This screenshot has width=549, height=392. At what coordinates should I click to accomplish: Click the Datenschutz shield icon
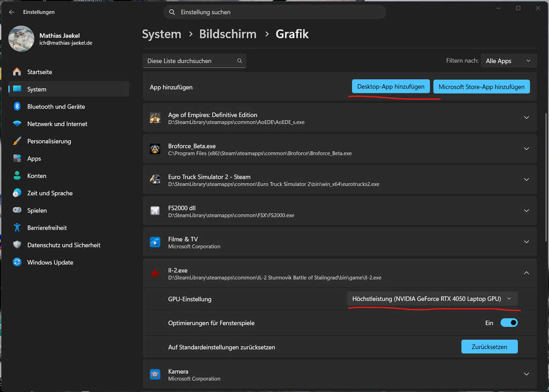pyautogui.click(x=17, y=245)
